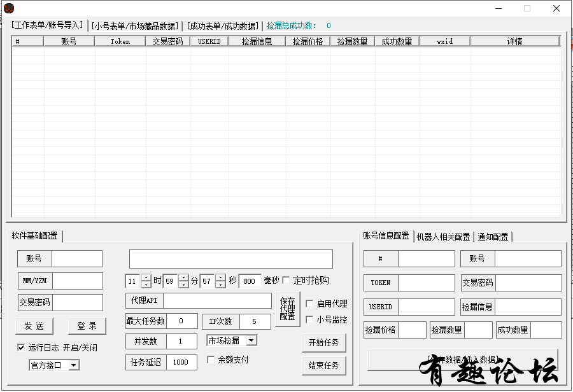573x392 pixels.
Task: Click the Token column header
Action: pos(120,41)
